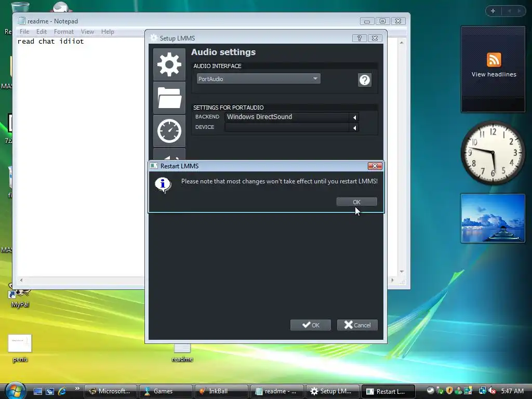Click the muted volume tray icon
Image resolution: width=532 pixels, height=399 pixels.
[x=492, y=391]
